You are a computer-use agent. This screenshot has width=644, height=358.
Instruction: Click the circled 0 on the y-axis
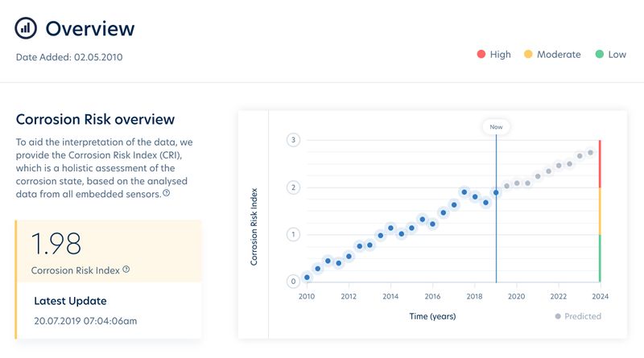point(294,282)
